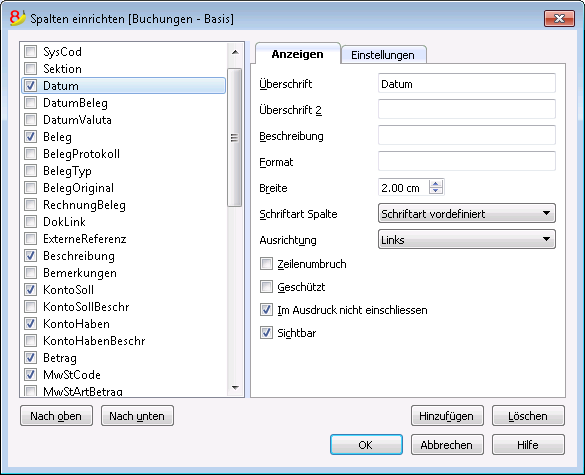Click the column list scrollbar thumb

[235, 137]
